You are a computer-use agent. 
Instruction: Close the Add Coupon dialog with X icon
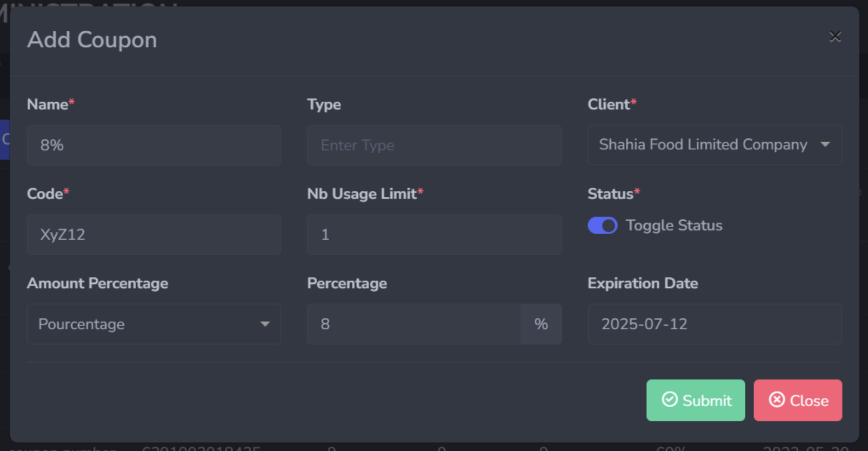[x=835, y=37]
